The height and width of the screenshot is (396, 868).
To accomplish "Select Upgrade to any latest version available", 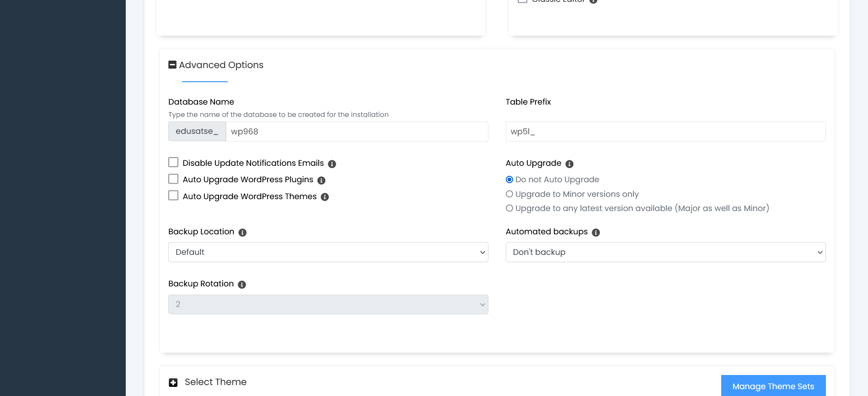I will pyautogui.click(x=509, y=208).
